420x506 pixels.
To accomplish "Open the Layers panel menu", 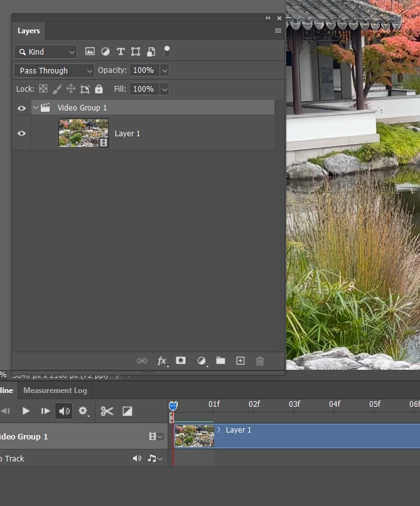I will 277,31.
